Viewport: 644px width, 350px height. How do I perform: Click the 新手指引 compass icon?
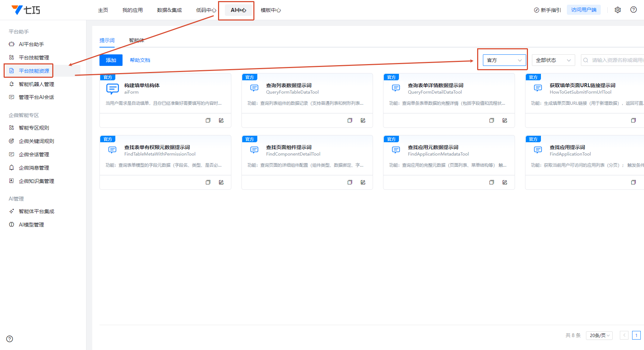pyautogui.click(x=536, y=10)
